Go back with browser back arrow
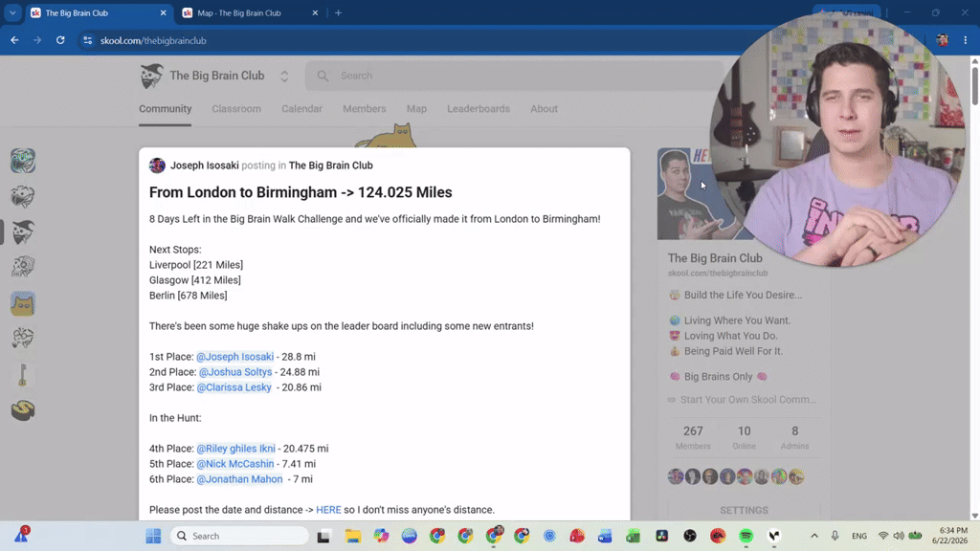The width and height of the screenshot is (980, 551). tap(14, 40)
